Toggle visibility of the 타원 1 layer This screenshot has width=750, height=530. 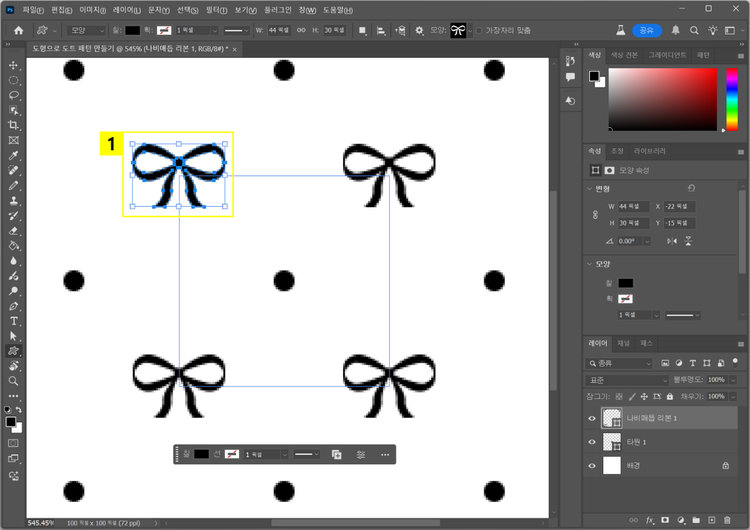(x=592, y=442)
